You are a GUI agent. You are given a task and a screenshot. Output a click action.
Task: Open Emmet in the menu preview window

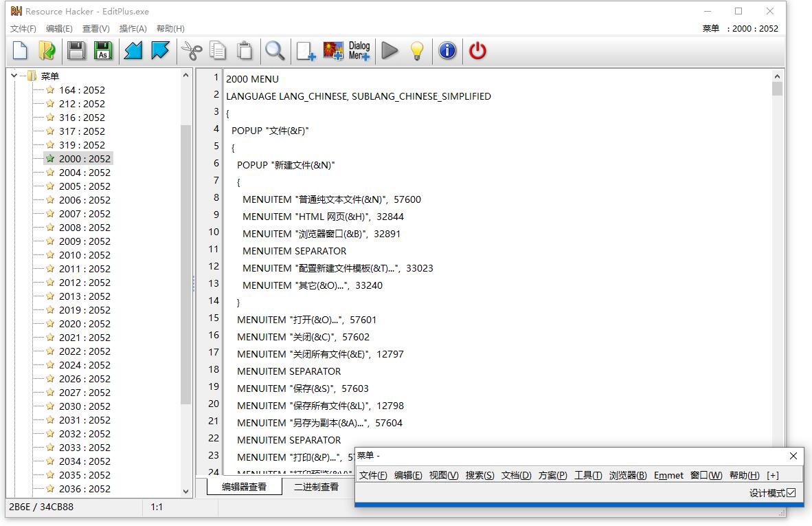coord(668,475)
